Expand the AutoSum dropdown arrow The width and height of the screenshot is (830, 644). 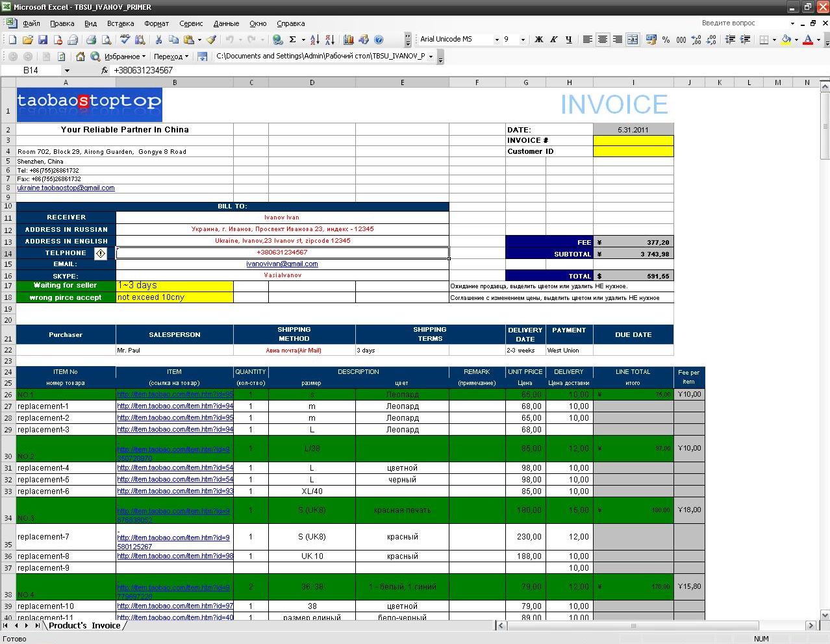pyautogui.click(x=303, y=40)
